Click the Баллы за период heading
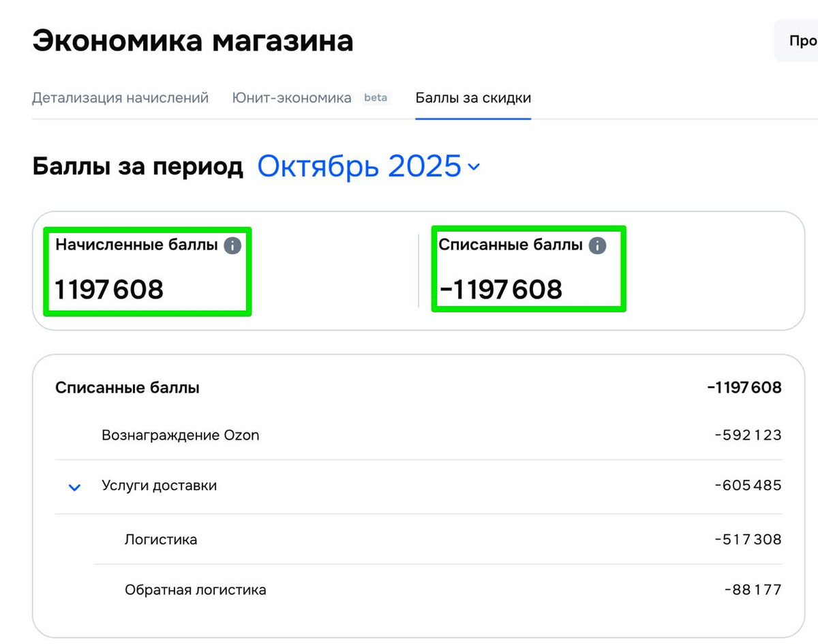Screen dimensions: 818x644 (138, 167)
